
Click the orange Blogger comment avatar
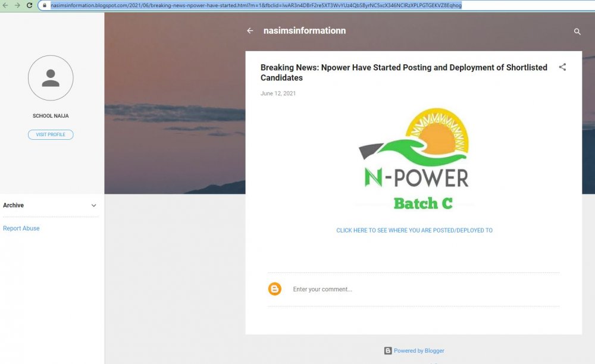[275, 289]
